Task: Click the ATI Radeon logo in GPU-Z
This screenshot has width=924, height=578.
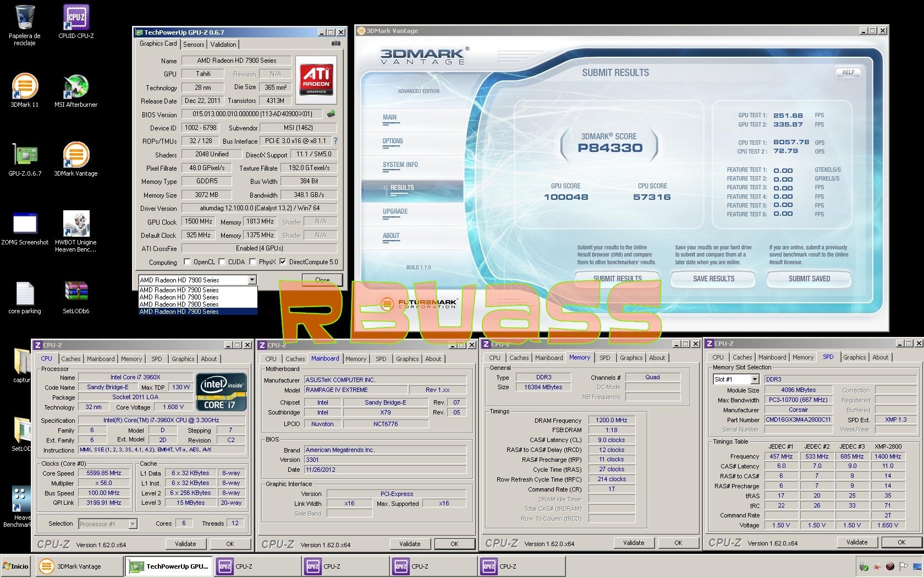Action: pos(316,79)
